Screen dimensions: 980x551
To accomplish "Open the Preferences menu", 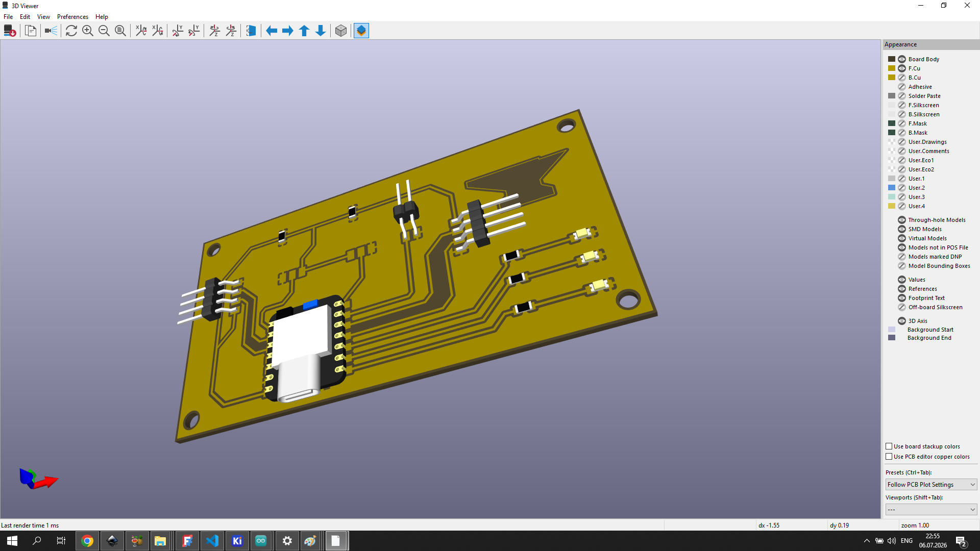I will [72, 17].
